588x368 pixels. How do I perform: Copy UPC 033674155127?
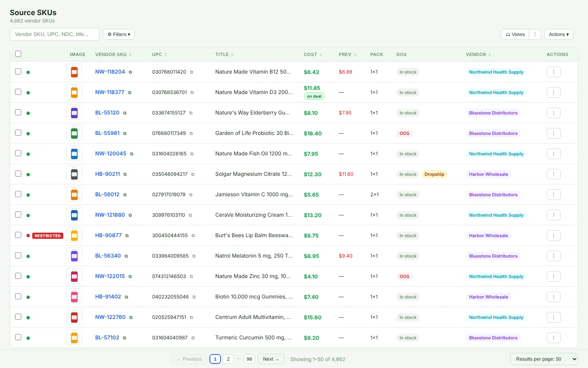(191, 113)
